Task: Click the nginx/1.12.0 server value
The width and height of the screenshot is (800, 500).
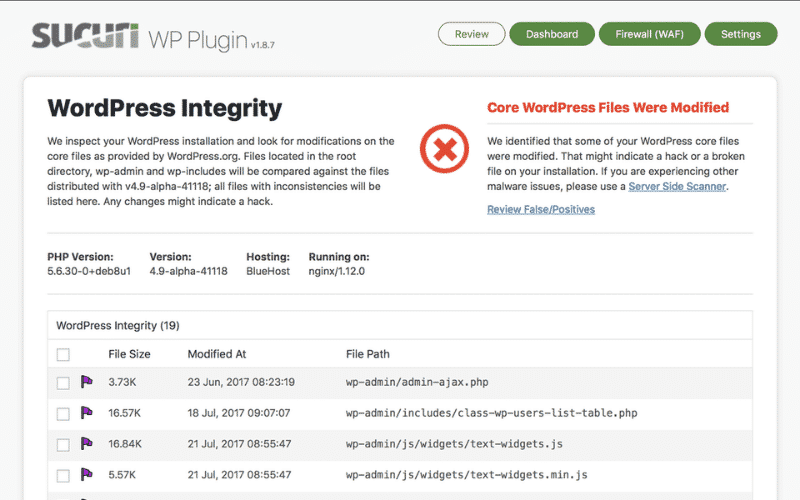Action: click(337, 271)
